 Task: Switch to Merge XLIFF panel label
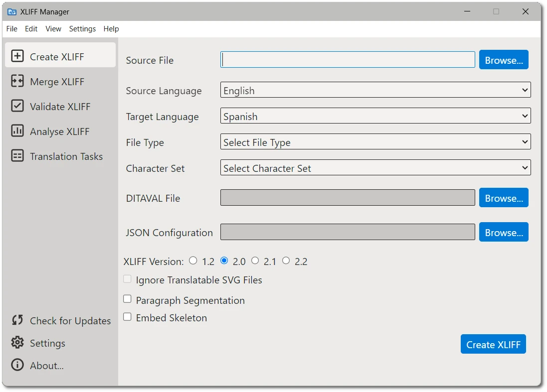point(57,82)
